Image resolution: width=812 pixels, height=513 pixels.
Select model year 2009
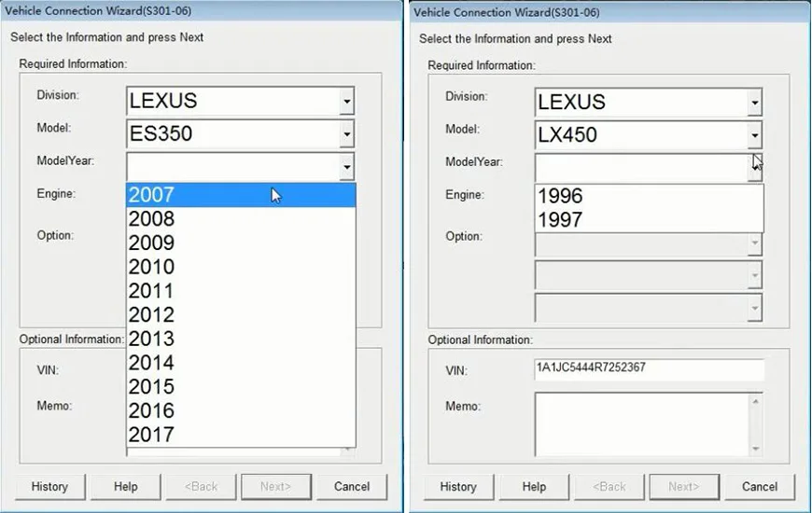pyautogui.click(x=241, y=243)
